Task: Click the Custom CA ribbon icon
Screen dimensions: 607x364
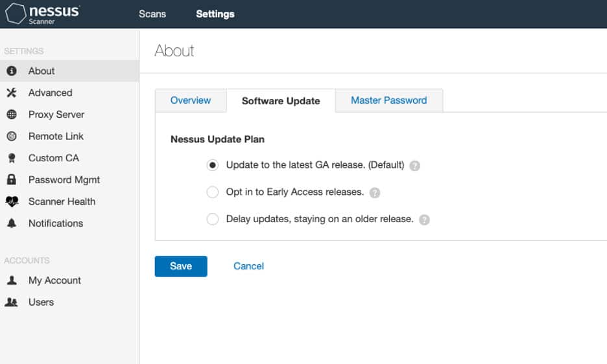Action: tap(12, 158)
